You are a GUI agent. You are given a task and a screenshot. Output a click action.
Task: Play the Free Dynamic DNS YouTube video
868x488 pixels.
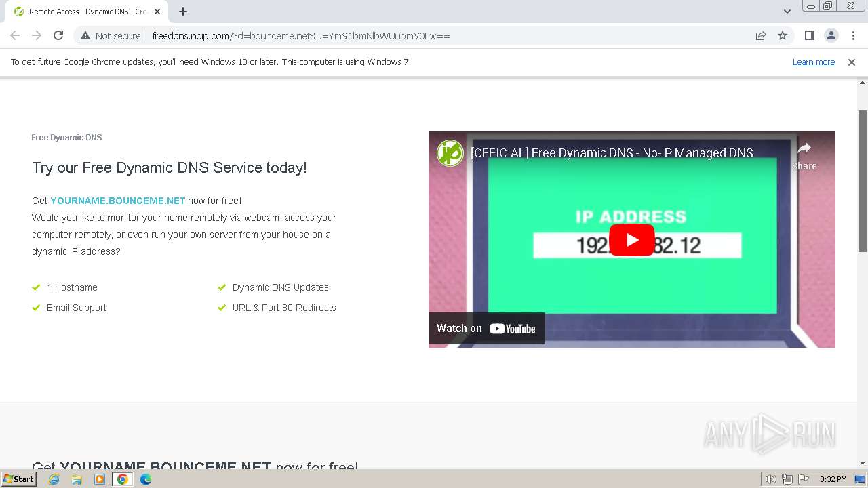[632, 240]
